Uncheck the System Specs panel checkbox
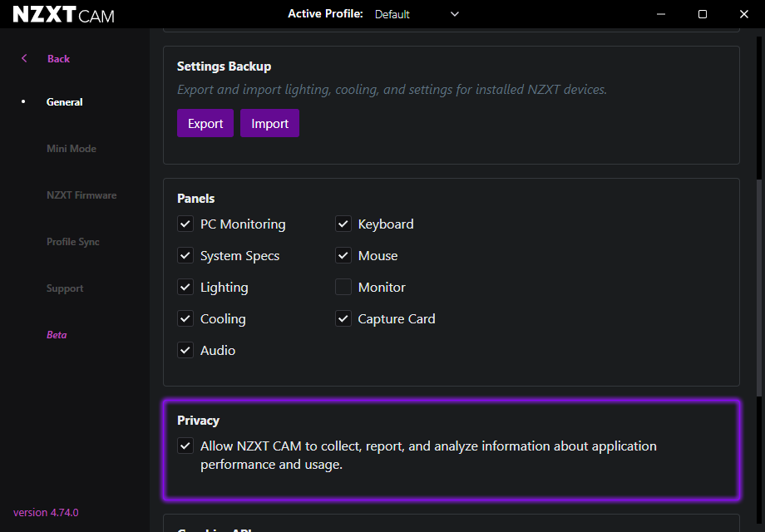Viewport: 765px width, 532px height. [x=185, y=255]
